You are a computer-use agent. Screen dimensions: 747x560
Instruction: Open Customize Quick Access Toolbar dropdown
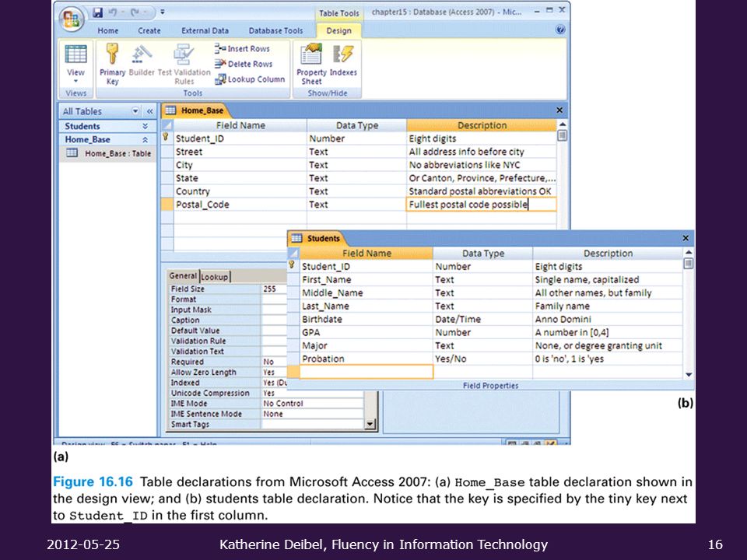click(x=163, y=12)
